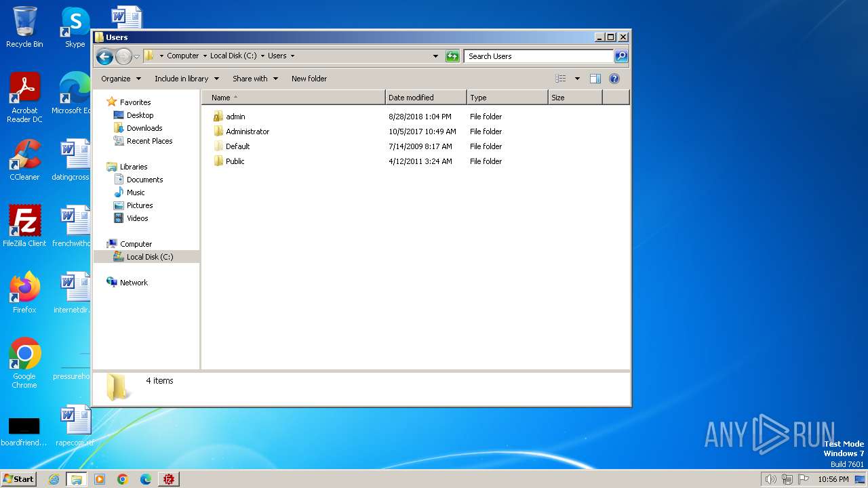Open Chrome from taskbar
This screenshot has width=868, height=488.
tap(123, 479)
